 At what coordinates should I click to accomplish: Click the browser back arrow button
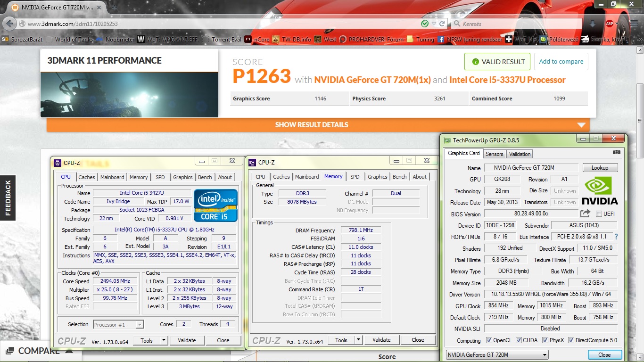(x=10, y=24)
